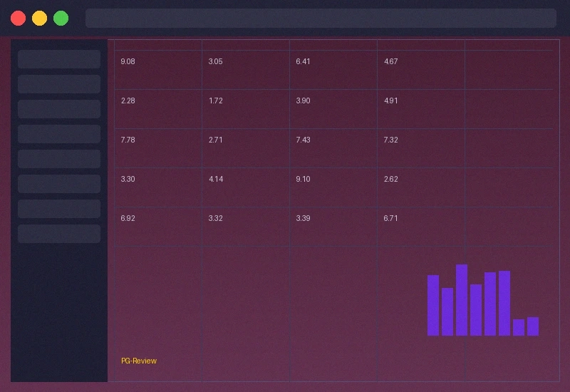The width and height of the screenshot is (570, 392).
Task: Pick the cell containing 6.71
Action: click(391, 219)
